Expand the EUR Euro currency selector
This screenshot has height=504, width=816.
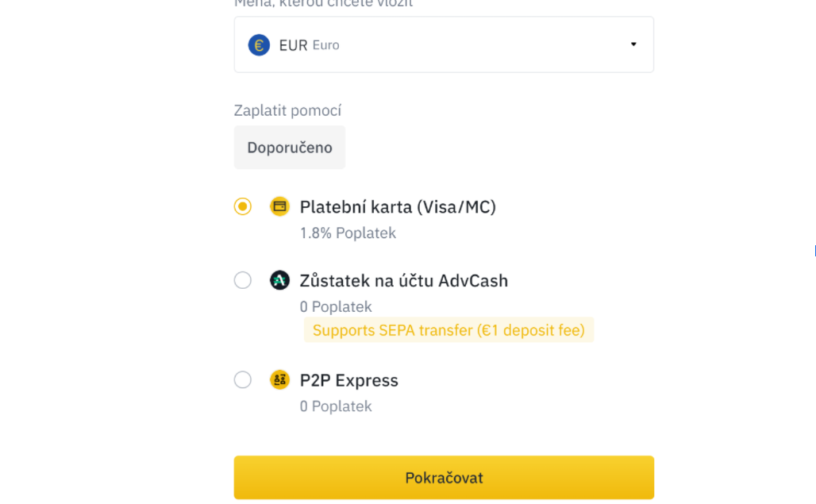444,44
